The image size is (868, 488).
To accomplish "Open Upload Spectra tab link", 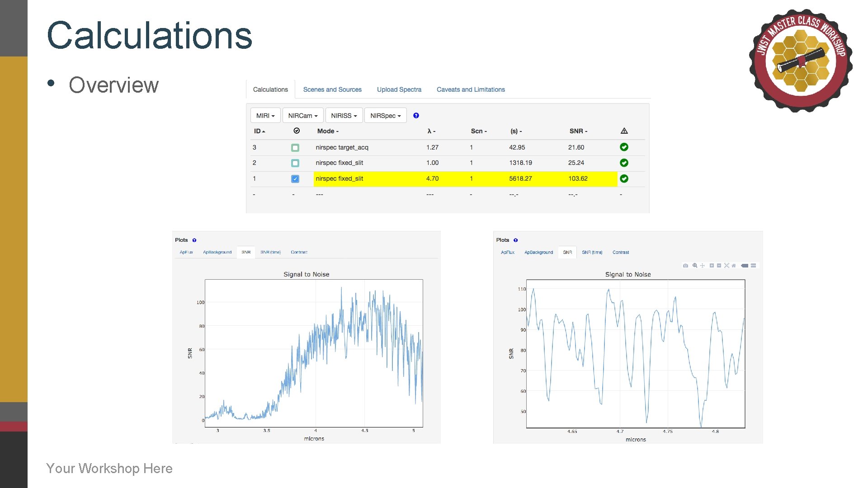I will [x=399, y=89].
